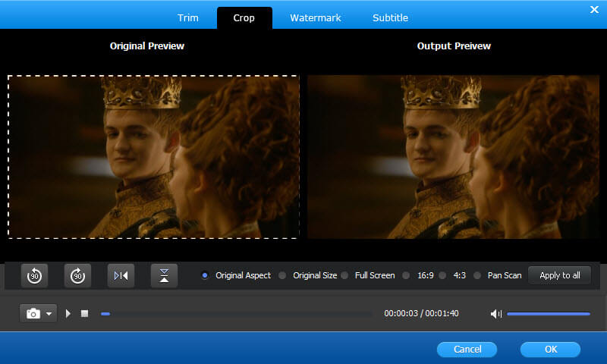
Task: Rotate video 90 degrees counterclockwise
Action: pos(34,276)
